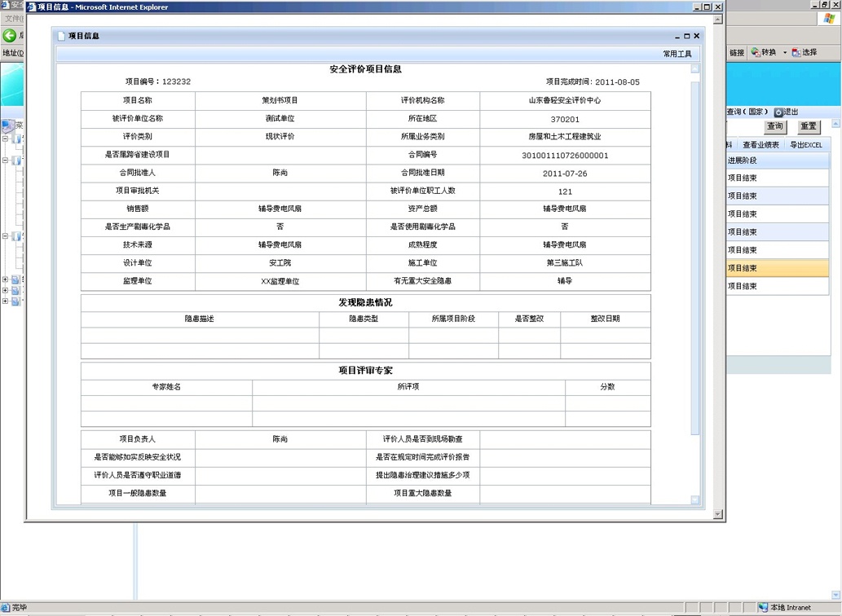Click the inner dialog's scroll-down arrow
The image size is (842, 616).
(695, 499)
